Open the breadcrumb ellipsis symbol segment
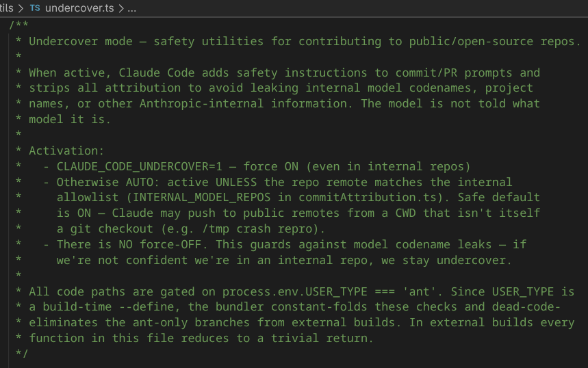The image size is (588, 368). (131, 8)
